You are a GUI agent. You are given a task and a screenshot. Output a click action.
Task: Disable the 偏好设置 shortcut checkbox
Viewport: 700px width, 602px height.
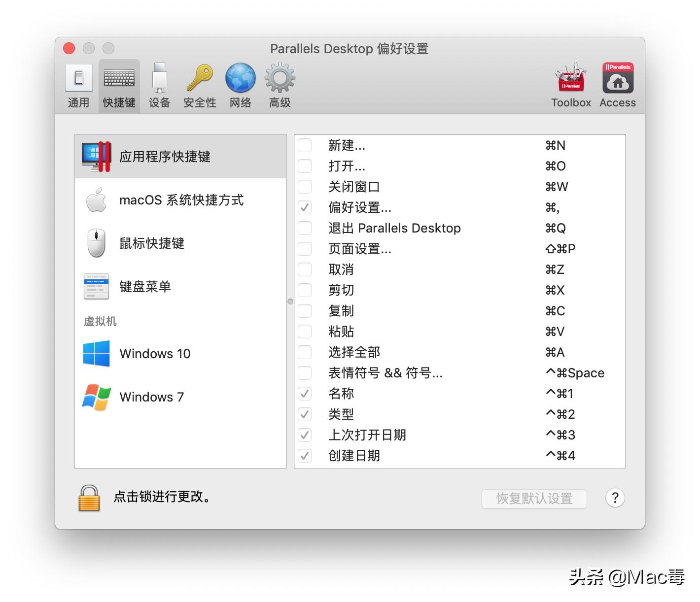tap(304, 207)
